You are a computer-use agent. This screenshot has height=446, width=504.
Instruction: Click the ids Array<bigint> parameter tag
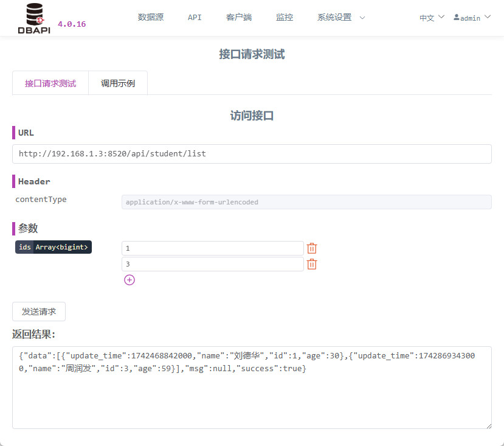(54, 247)
